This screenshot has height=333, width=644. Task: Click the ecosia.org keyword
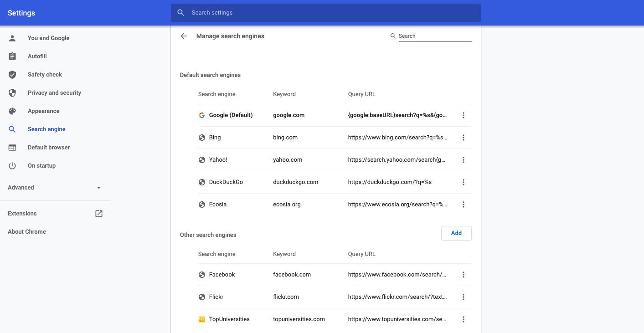(287, 205)
